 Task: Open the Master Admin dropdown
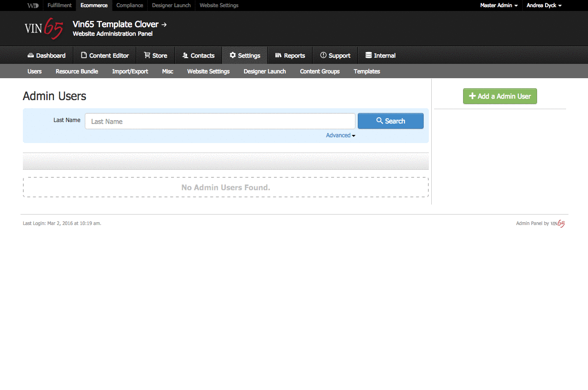click(x=498, y=5)
